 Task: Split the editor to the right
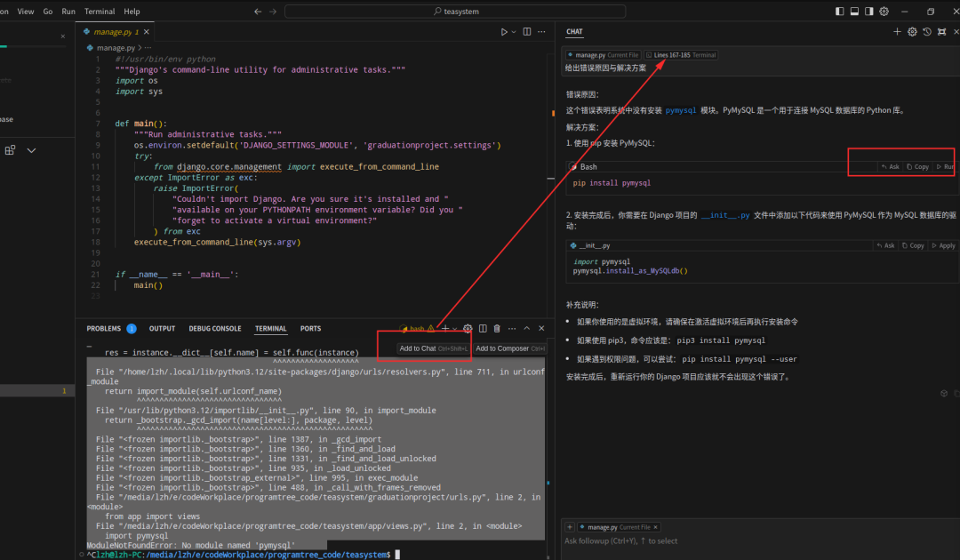(x=527, y=32)
